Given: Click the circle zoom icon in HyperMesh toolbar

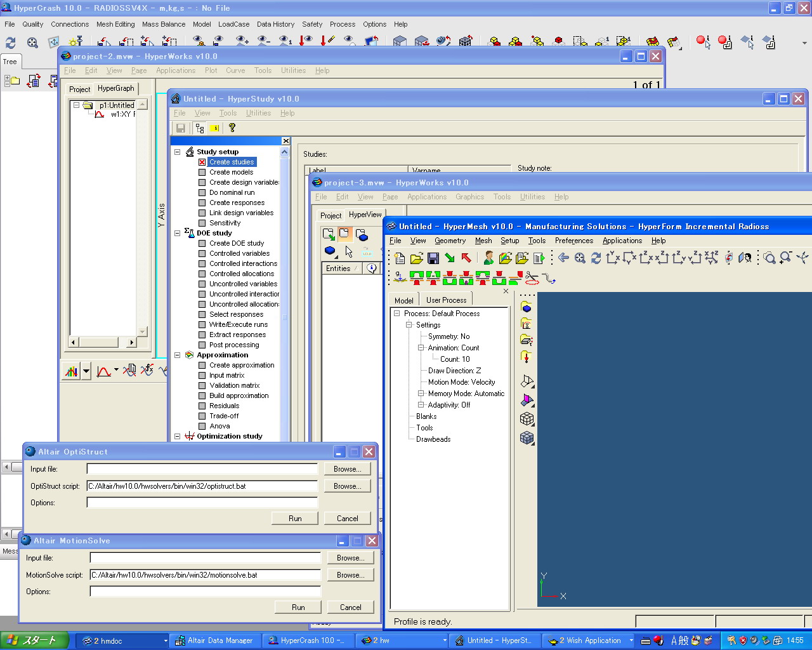Looking at the screenshot, I should pos(769,258).
